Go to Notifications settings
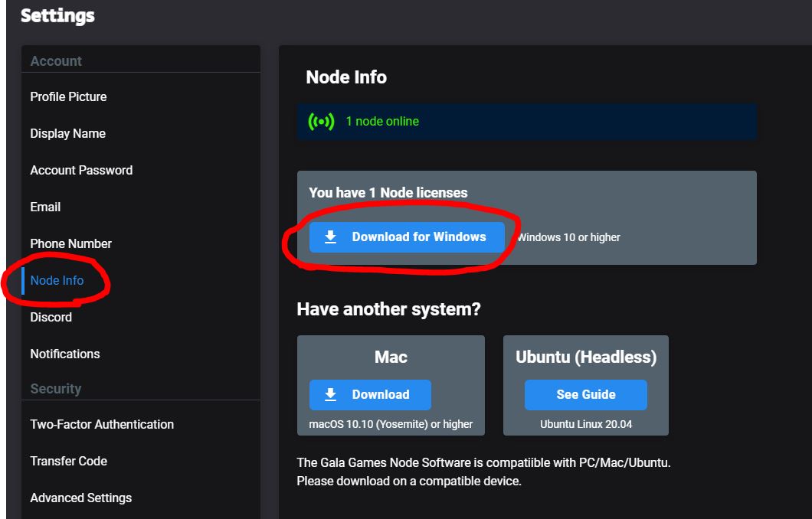The image size is (812, 519). pos(65,354)
